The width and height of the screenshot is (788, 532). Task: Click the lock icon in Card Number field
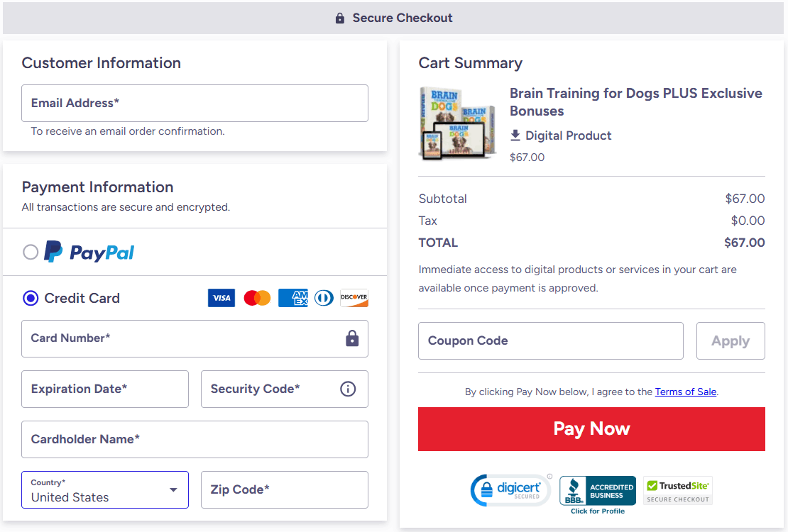[x=352, y=339]
